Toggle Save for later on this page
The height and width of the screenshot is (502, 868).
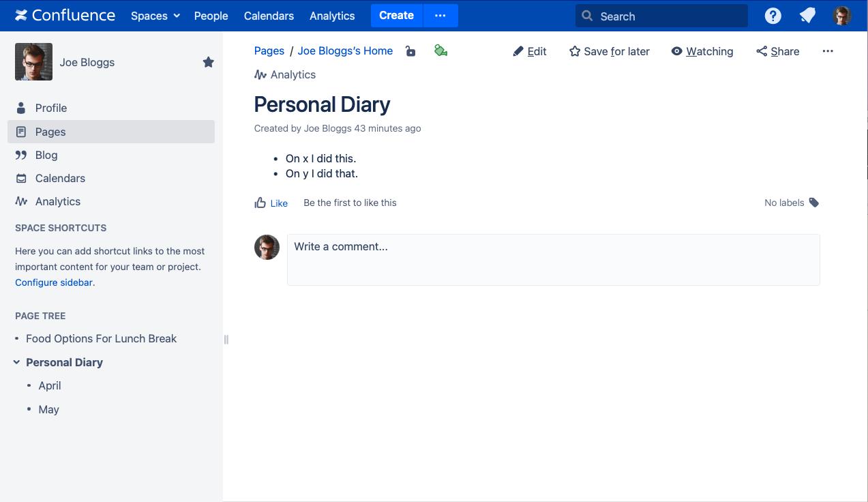coord(610,51)
